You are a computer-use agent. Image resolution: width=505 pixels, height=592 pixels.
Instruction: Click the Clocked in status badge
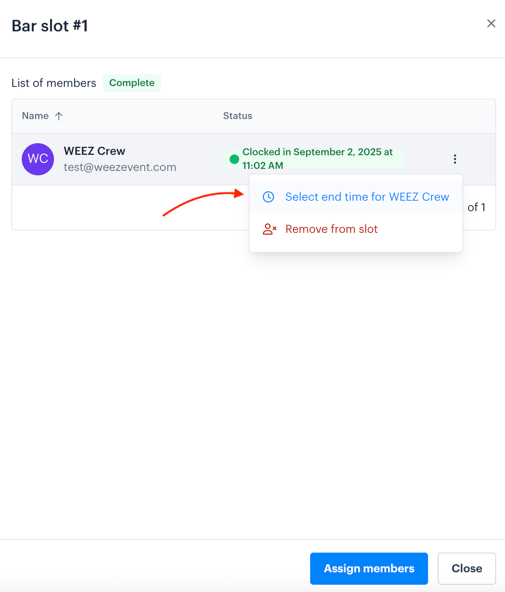[x=314, y=159]
